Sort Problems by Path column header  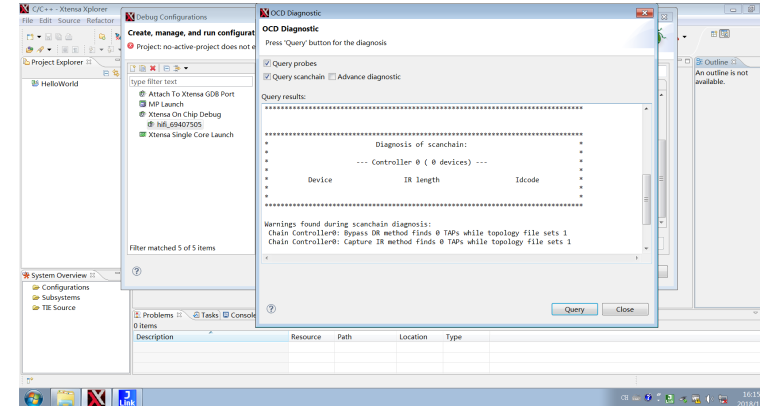coord(365,337)
